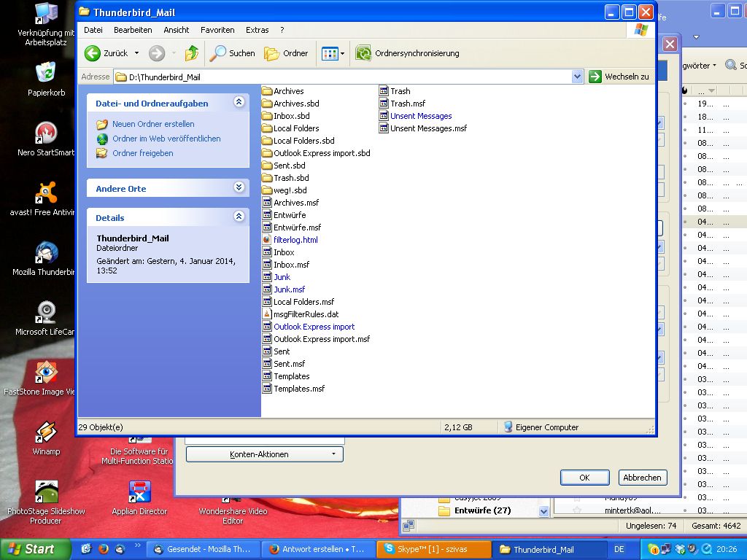Select the Archives folder
This screenshot has height=560, width=747.
pyautogui.click(x=283, y=91)
